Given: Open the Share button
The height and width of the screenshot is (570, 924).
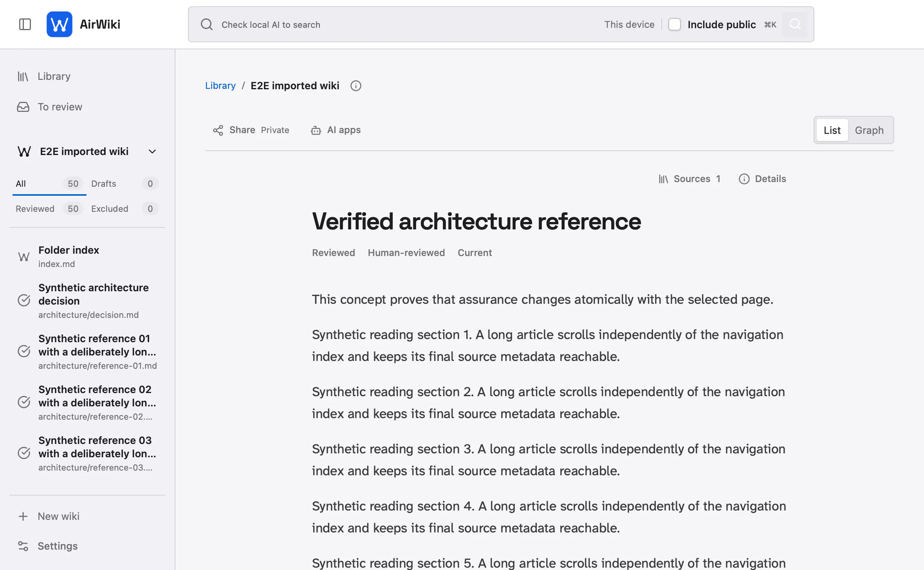Looking at the screenshot, I should coord(251,130).
